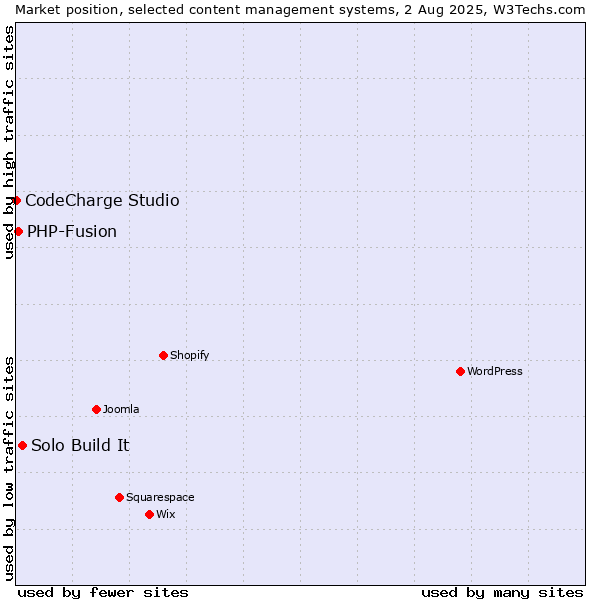Click the WordPress red data point

(460, 372)
